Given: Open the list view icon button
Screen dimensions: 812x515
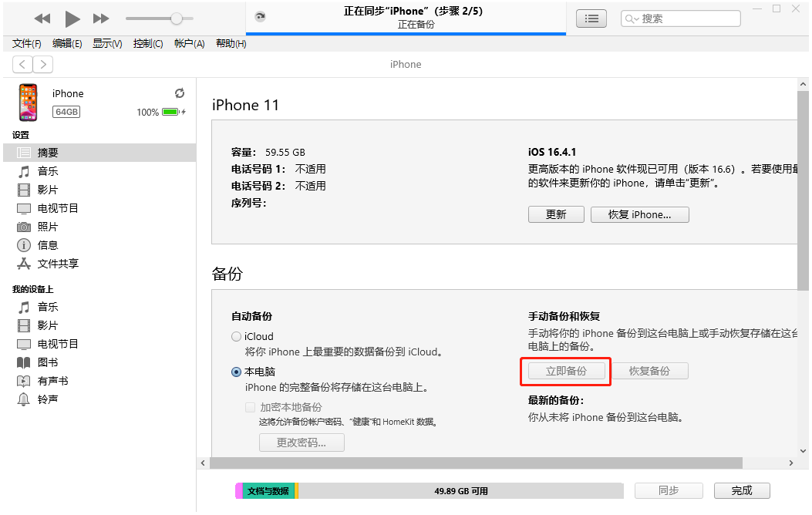Looking at the screenshot, I should [591, 19].
